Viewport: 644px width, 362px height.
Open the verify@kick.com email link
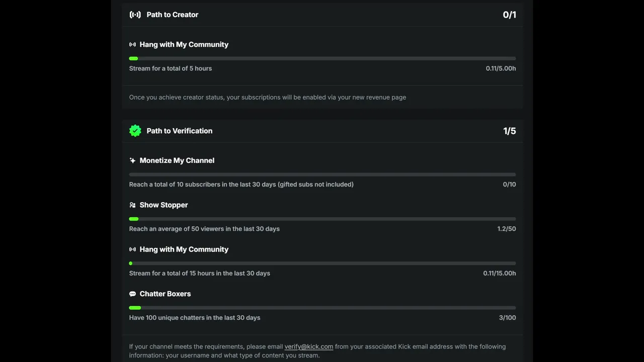(x=309, y=346)
